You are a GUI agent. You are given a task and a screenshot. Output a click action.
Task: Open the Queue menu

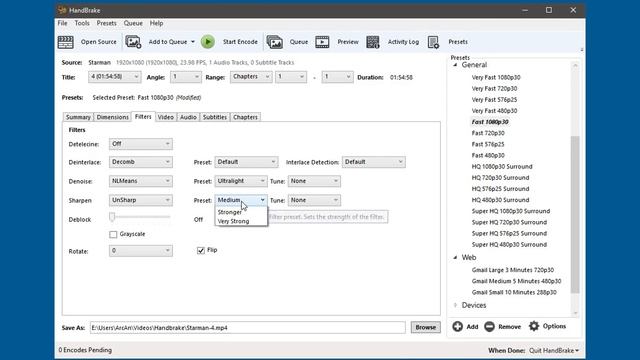coord(133,23)
